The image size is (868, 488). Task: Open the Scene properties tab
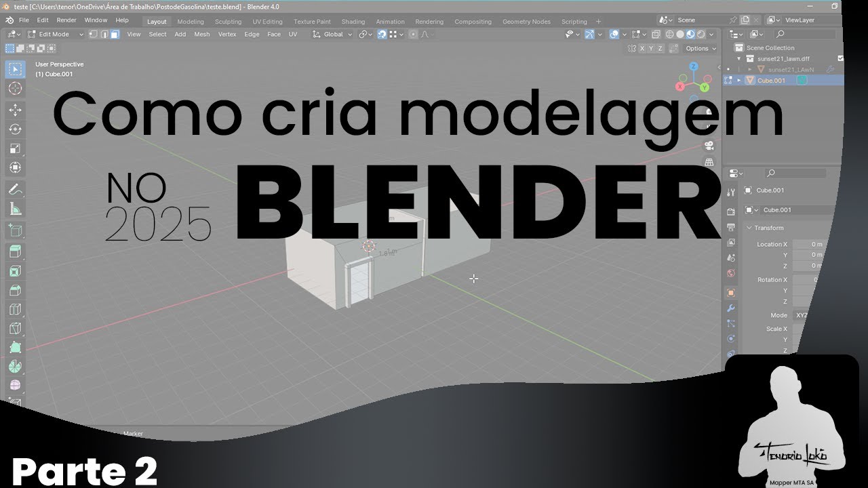tap(731, 258)
